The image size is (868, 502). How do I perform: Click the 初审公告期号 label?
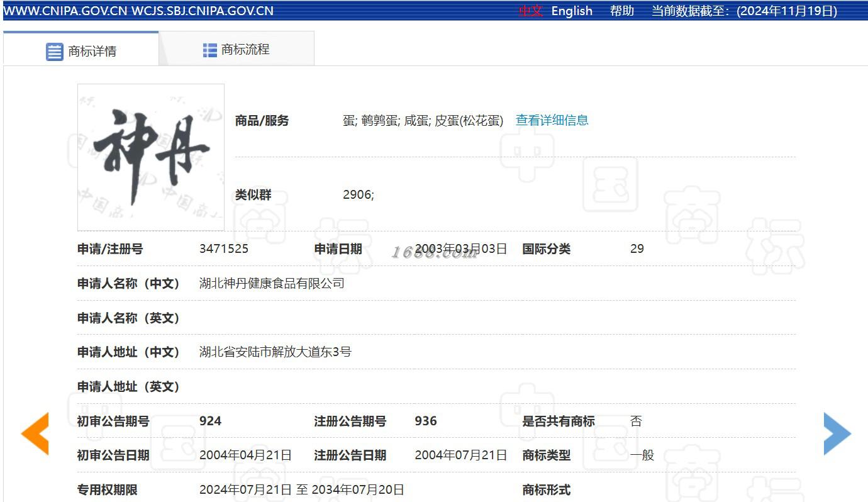coord(113,421)
